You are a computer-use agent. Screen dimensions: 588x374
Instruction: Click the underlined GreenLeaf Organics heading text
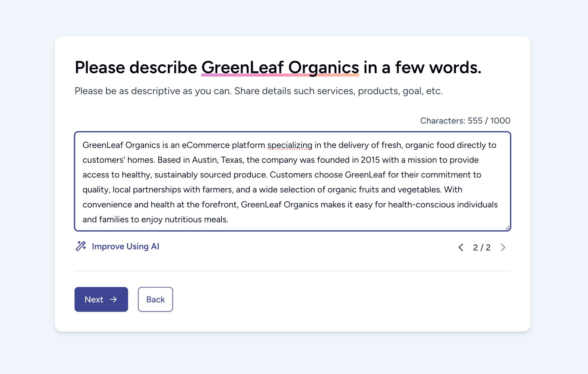pos(280,67)
